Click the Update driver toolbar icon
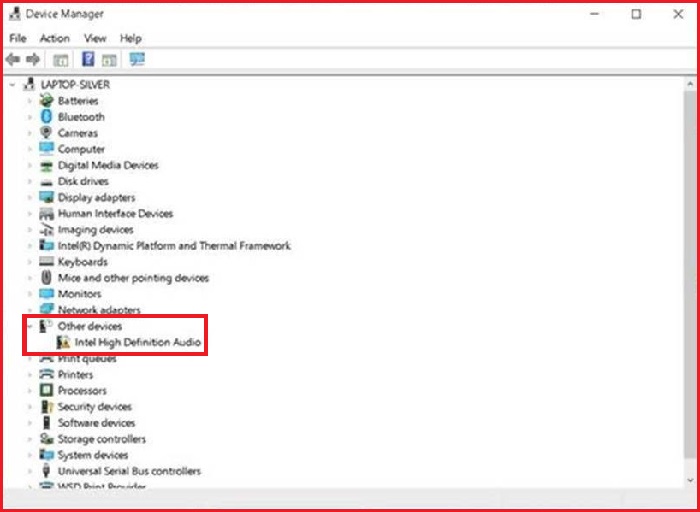 (x=109, y=60)
